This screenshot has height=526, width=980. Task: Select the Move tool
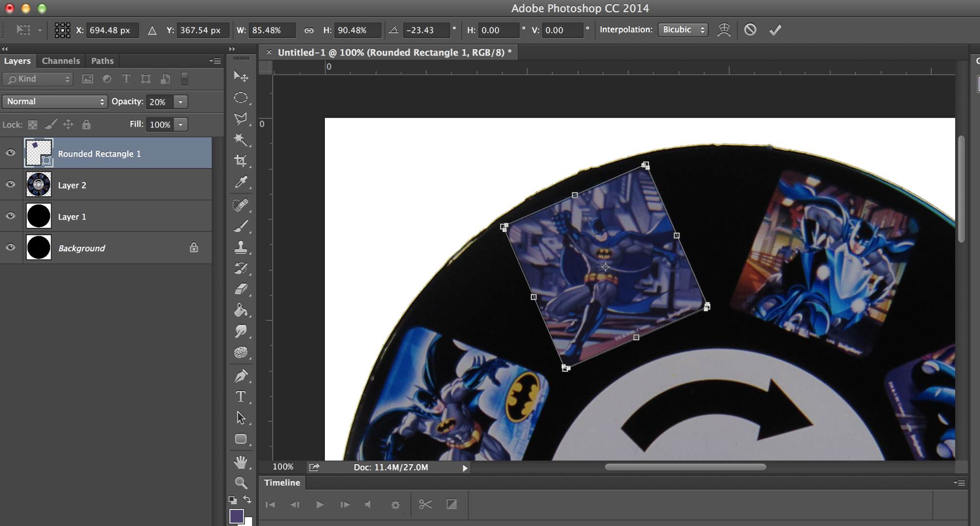240,76
